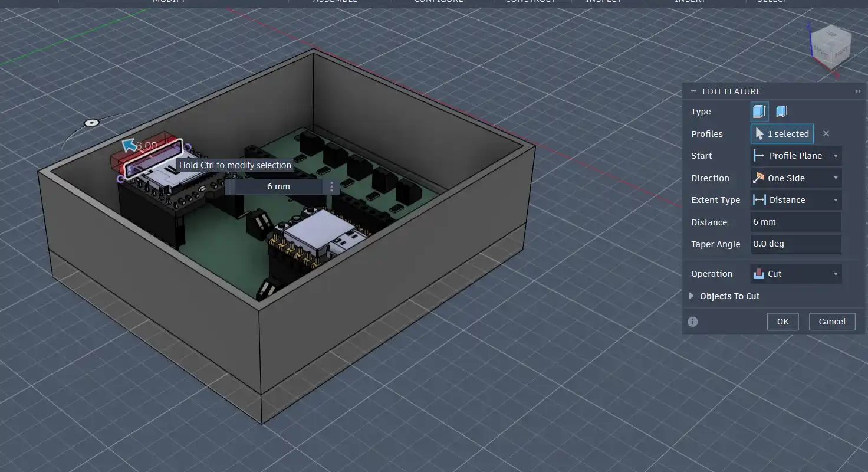
Task: Click the double-arrow dock icon in dialog header
Action: pos(858,91)
